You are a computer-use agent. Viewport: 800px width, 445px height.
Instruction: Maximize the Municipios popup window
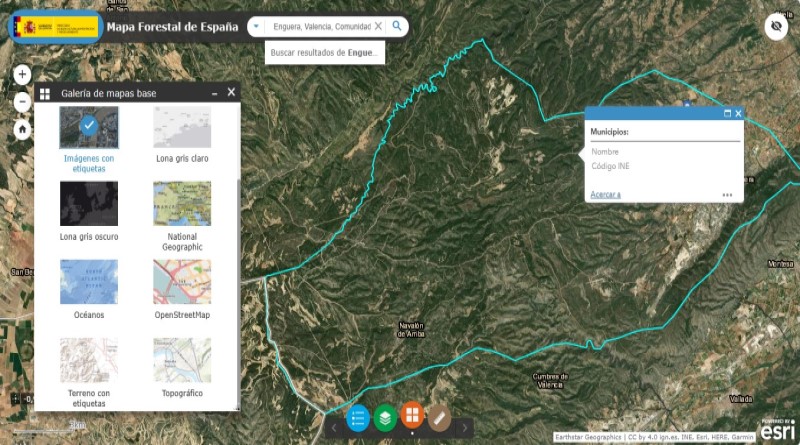click(728, 113)
